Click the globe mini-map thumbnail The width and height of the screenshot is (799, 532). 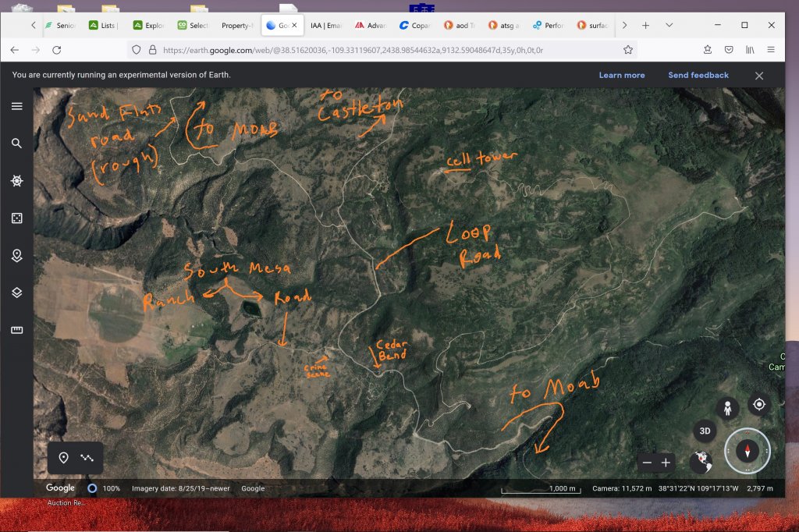coord(701,461)
